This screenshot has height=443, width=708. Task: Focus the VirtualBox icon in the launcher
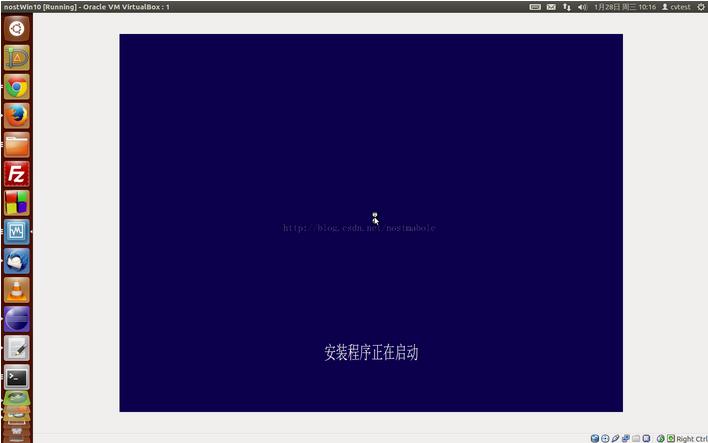pos(17,232)
